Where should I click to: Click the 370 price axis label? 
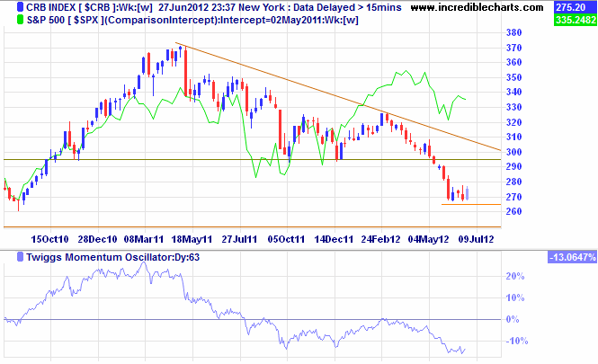click(x=513, y=48)
